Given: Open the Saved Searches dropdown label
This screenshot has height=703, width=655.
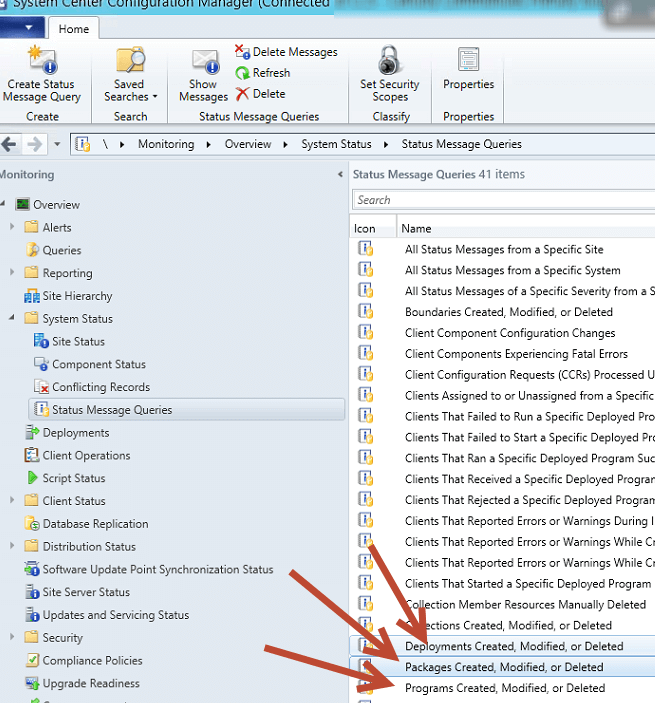Looking at the screenshot, I should [130, 91].
